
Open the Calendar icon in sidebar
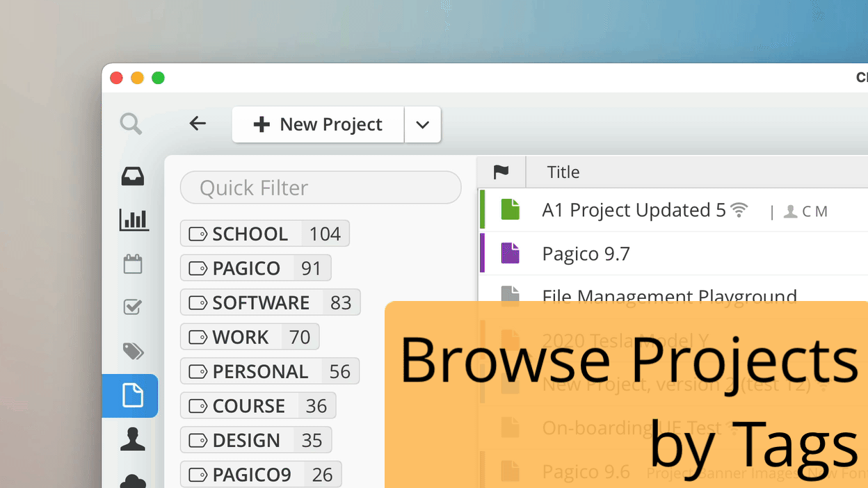tap(133, 264)
